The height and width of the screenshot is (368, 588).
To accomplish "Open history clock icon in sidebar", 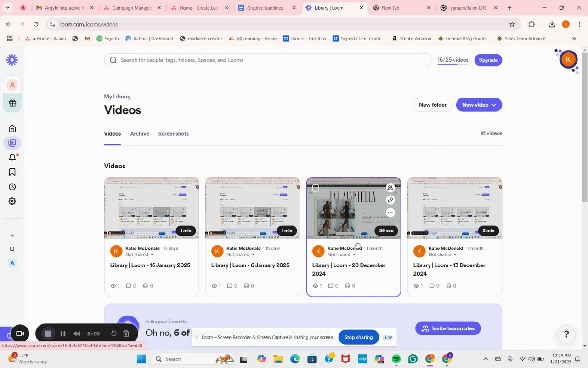I will (12, 187).
